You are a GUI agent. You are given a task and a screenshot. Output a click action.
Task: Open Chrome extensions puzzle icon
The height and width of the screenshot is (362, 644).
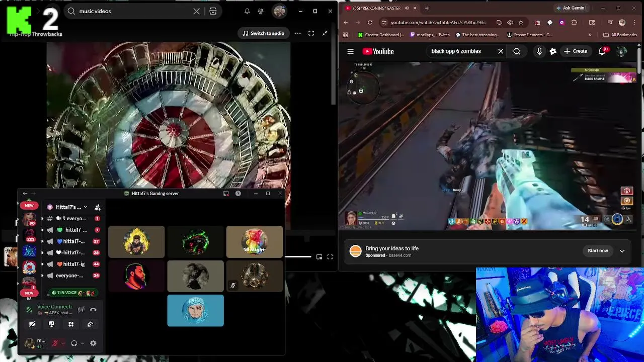574,23
